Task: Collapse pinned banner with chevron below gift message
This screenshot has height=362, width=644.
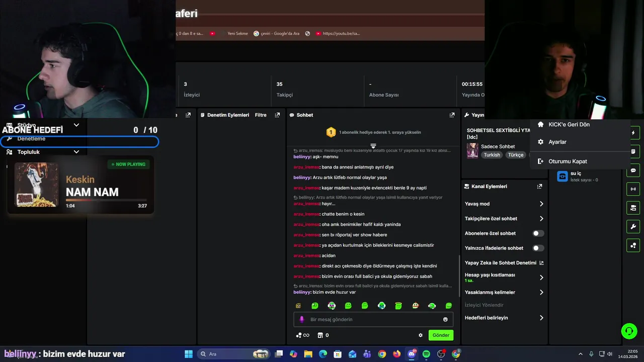Action: tap(373, 146)
